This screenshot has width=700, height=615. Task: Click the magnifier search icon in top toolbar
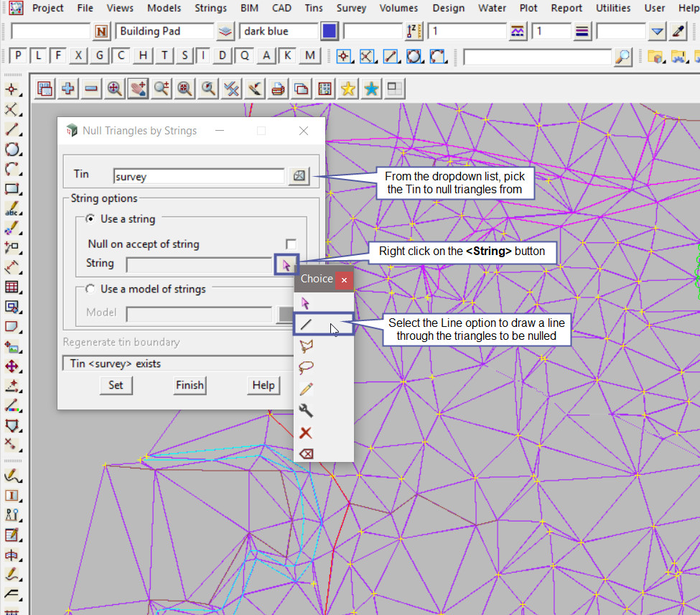[623, 56]
